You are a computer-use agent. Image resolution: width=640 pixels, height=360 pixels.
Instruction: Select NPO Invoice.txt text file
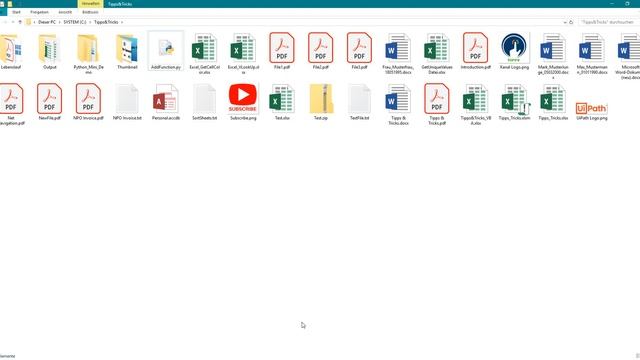127,102
